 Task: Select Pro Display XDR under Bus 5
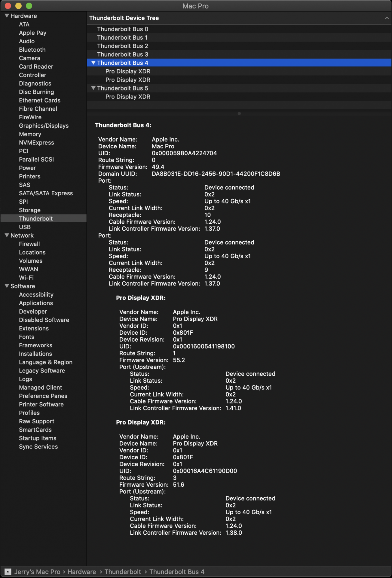(239, 97)
